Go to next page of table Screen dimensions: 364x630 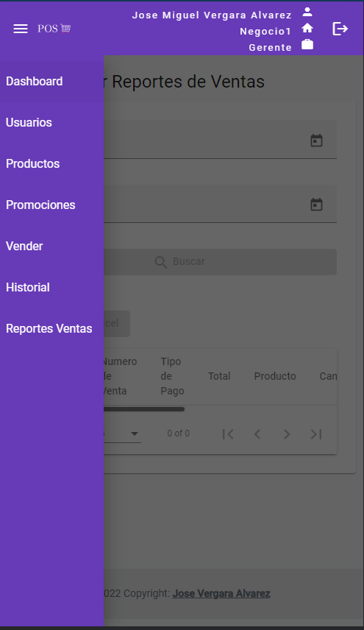pyautogui.click(x=287, y=434)
